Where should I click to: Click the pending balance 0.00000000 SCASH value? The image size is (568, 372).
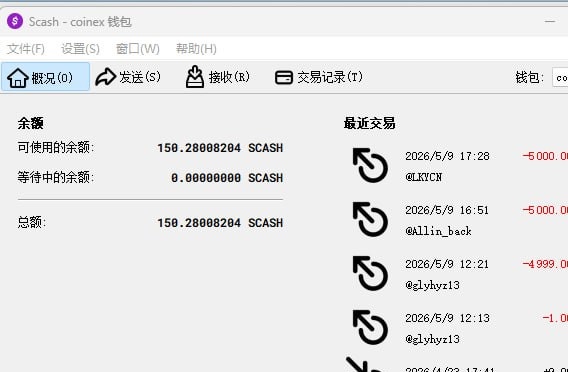tap(227, 178)
